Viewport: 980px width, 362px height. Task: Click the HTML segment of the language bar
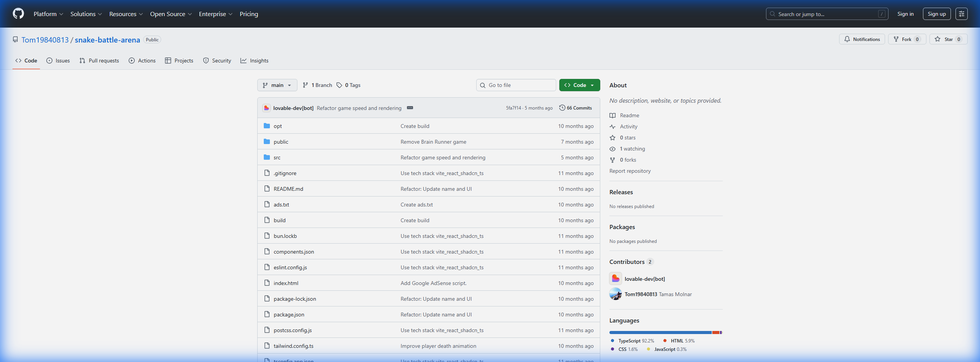(716, 332)
